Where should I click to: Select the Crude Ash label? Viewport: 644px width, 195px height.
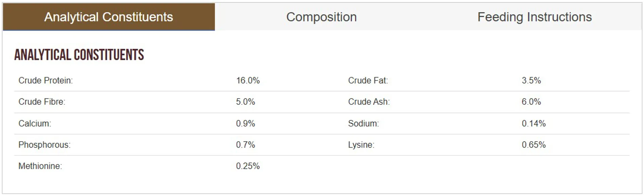369,102
